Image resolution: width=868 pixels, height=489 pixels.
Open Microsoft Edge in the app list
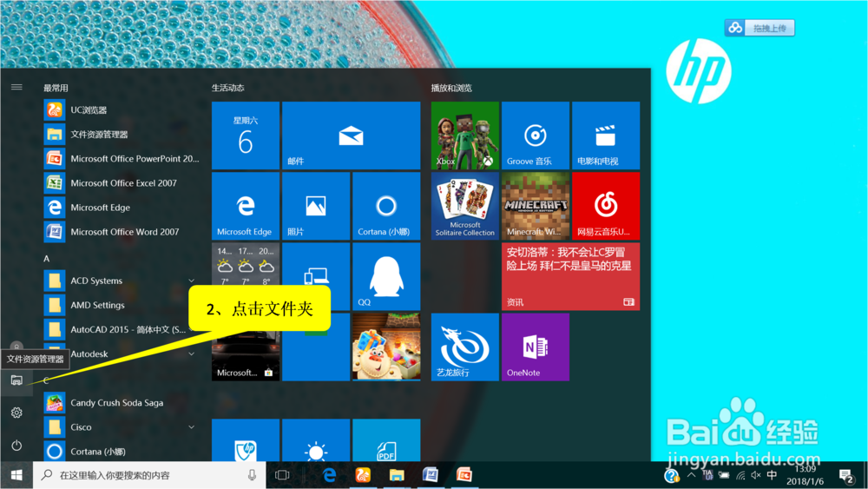point(121,207)
